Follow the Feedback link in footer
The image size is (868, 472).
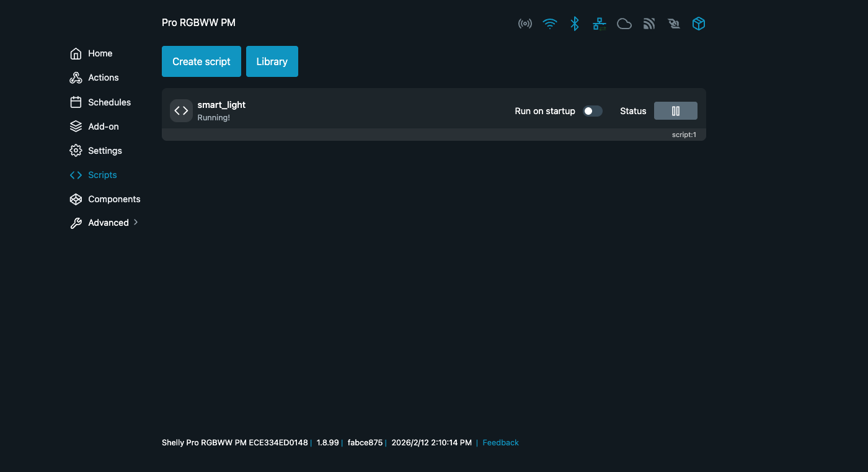500,443
